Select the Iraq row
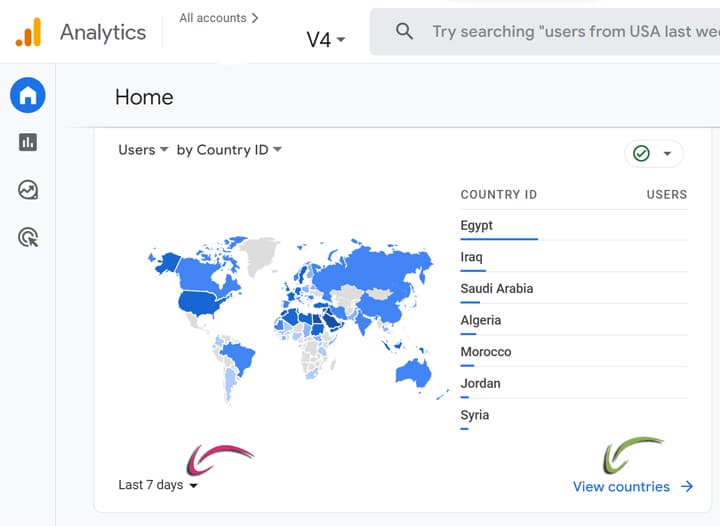Image resolution: width=720 pixels, height=526 pixels. (x=574, y=257)
